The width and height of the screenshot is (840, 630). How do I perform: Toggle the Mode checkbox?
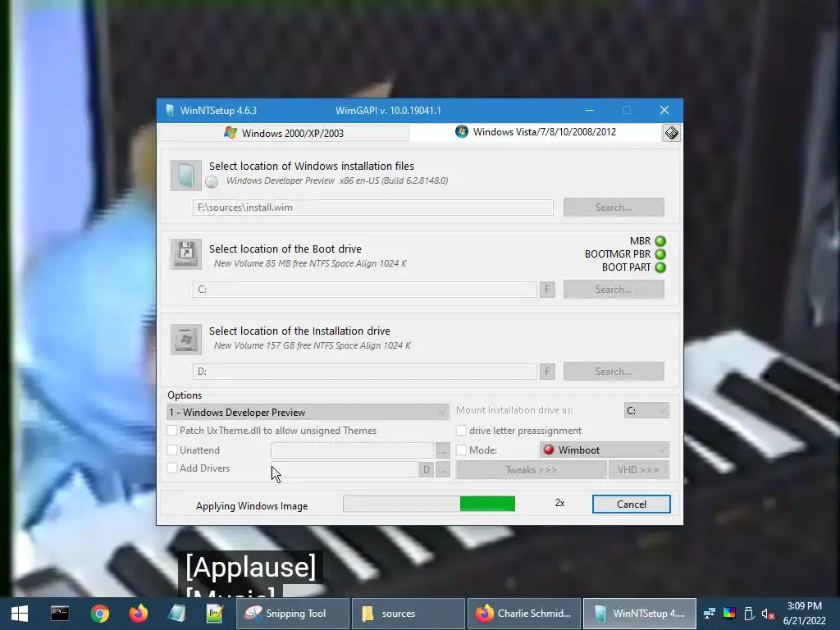[x=461, y=450]
